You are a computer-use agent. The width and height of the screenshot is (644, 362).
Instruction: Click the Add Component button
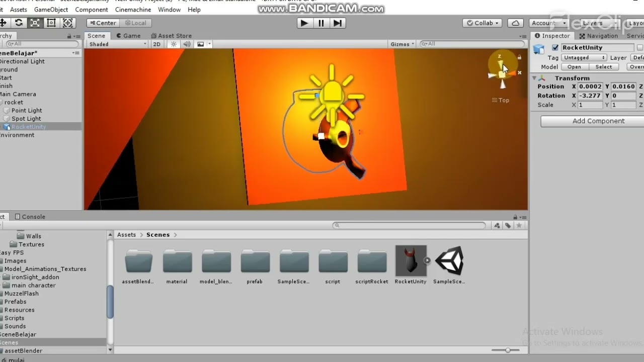(598, 121)
